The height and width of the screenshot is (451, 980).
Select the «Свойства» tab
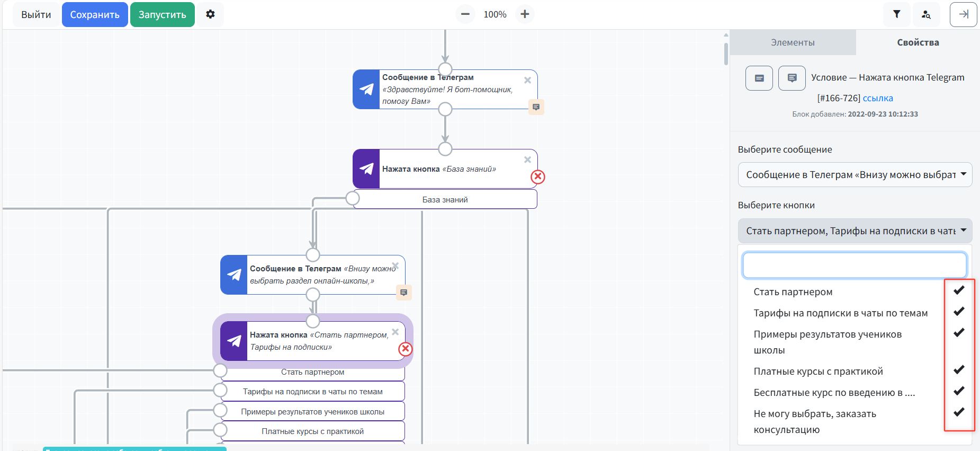point(918,42)
